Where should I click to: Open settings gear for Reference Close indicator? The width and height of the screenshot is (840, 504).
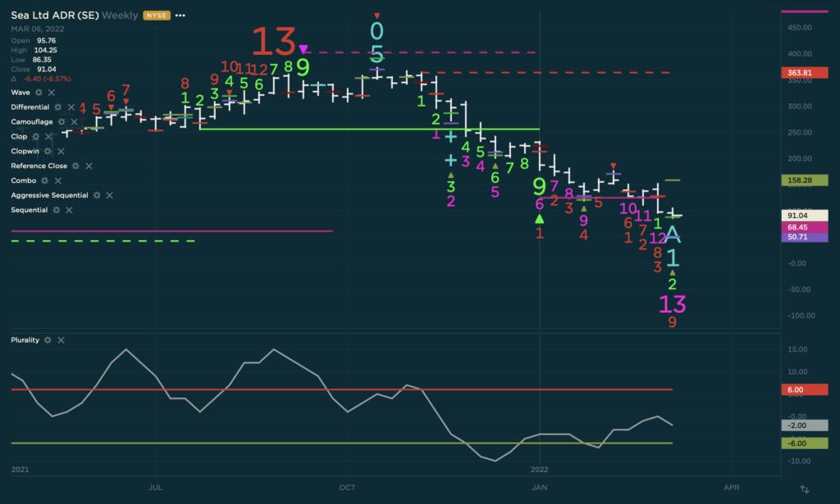(x=75, y=166)
